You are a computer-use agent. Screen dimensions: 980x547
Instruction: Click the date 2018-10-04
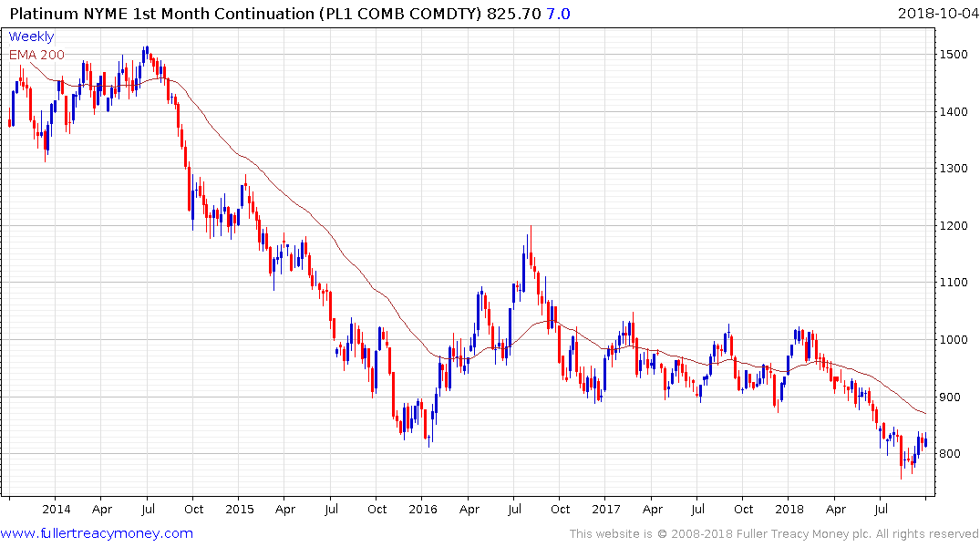coord(938,14)
